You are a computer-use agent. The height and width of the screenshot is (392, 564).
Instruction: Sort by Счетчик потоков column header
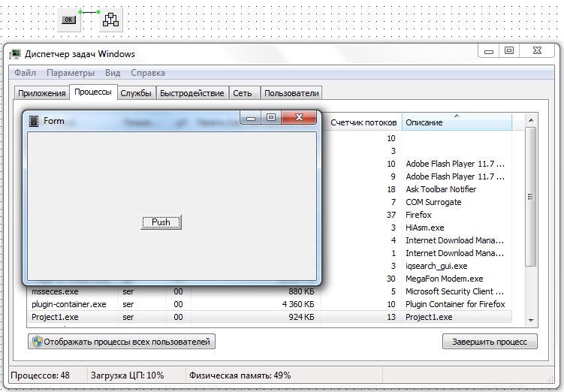tap(363, 122)
